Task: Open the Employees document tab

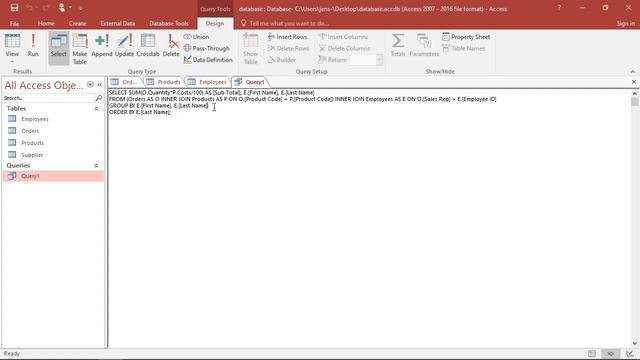Action: coord(207,82)
